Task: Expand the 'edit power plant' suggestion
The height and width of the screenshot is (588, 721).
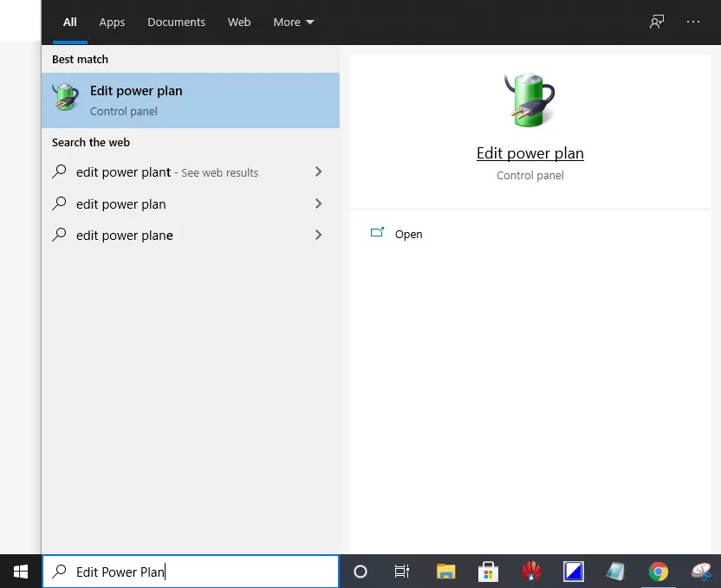Action: (318, 172)
